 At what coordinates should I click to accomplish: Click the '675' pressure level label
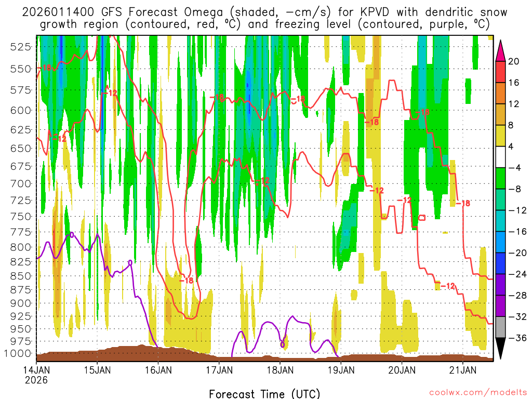point(21,166)
